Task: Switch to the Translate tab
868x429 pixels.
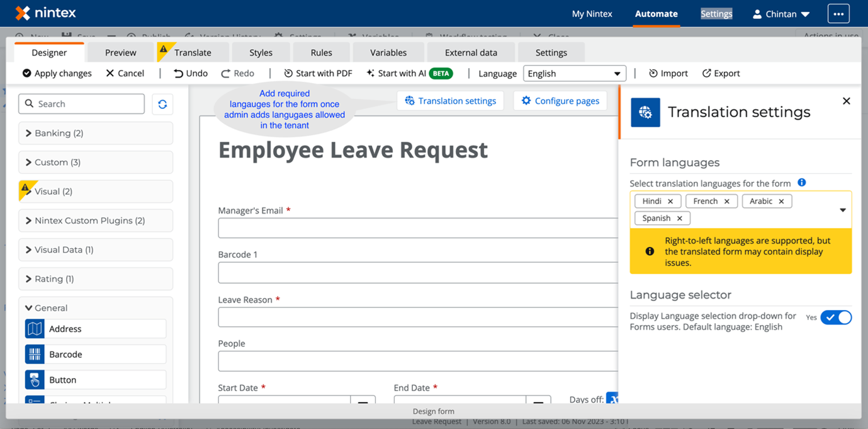Action: pos(192,52)
